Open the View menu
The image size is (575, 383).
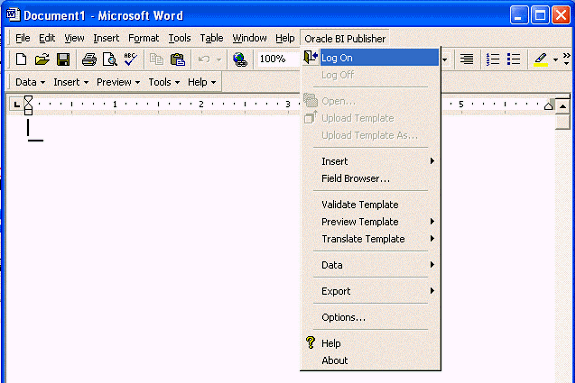tap(74, 38)
